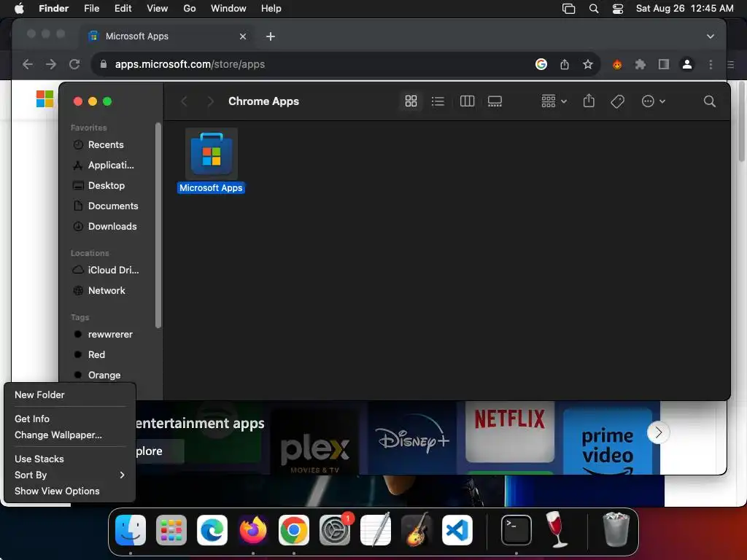
Task: Open Spotlight search in menu bar
Action: pyautogui.click(x=594, y=9)
